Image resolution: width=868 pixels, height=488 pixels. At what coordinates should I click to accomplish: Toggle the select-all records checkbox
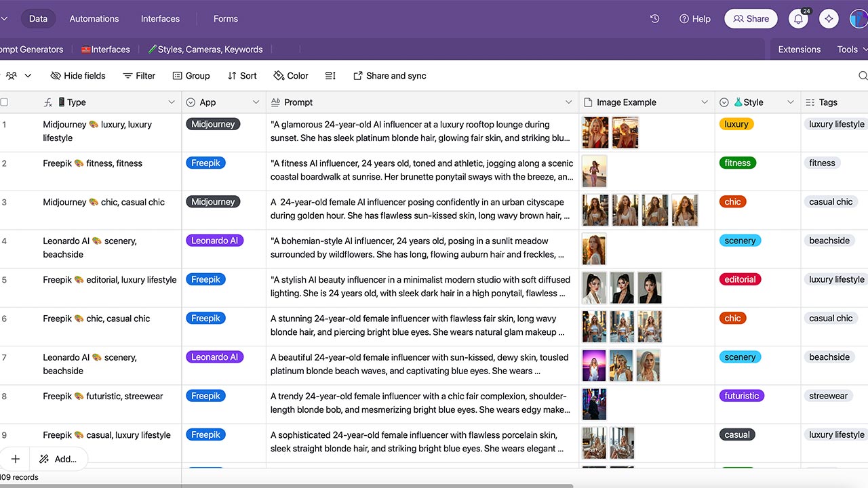click(x=4, y=102)
